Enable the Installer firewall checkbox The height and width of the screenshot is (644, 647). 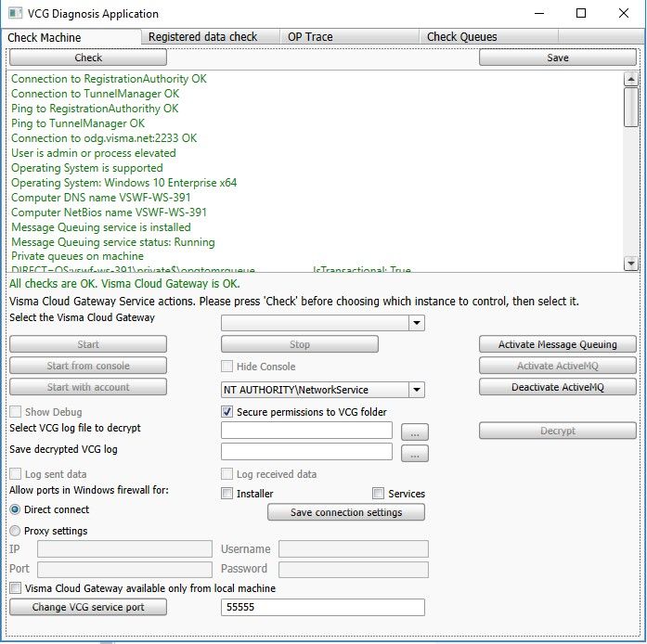pyautogui.click(x=226, y=493)
